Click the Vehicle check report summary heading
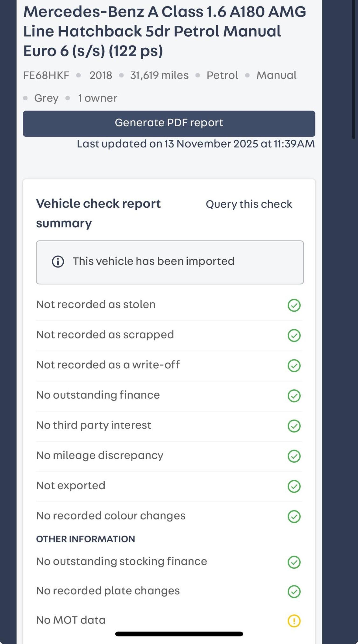The width and height of the screenshot is (358, 644). point(98,213)
